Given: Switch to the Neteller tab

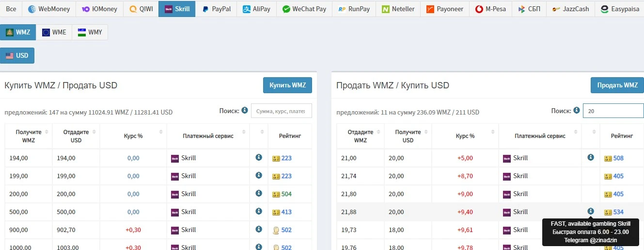Looking at the screenshot, I should [x=398, y=9].
